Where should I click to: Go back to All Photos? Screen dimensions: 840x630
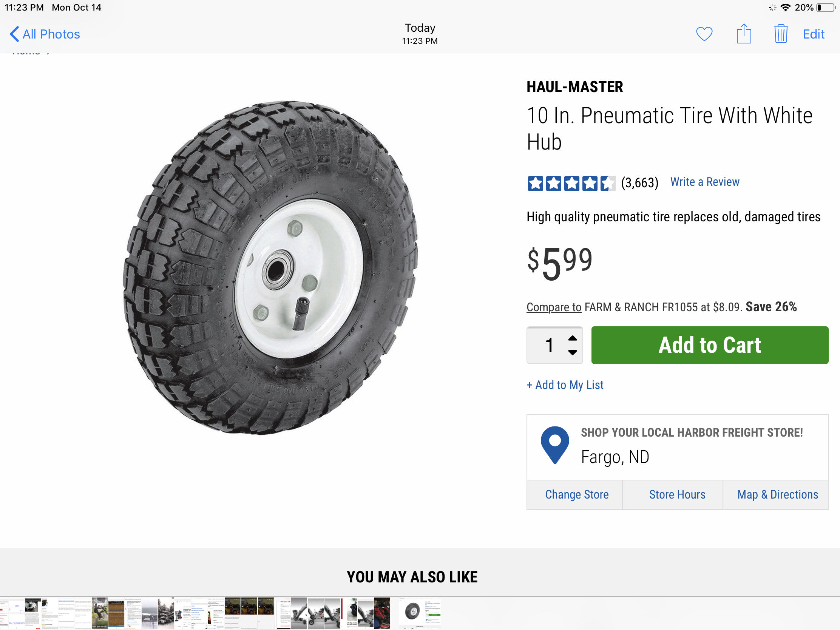45,34
